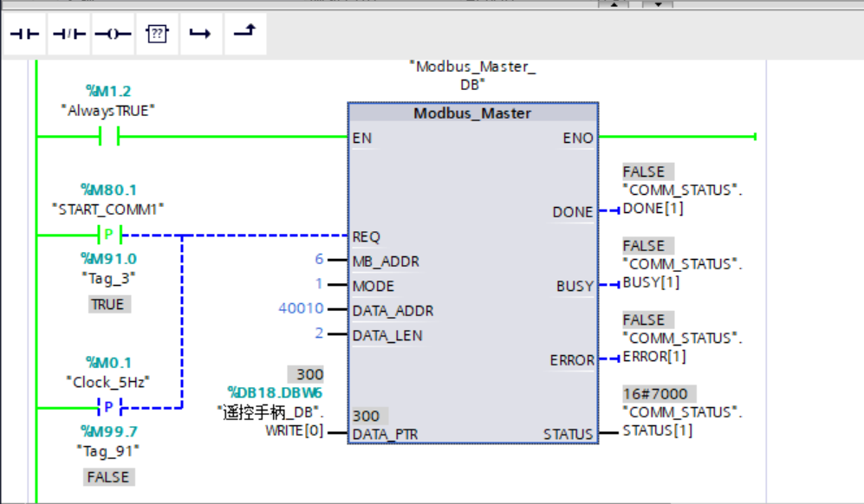Insert a normally open contact
This screenshot has height=504, width=864.
[25, 34]
